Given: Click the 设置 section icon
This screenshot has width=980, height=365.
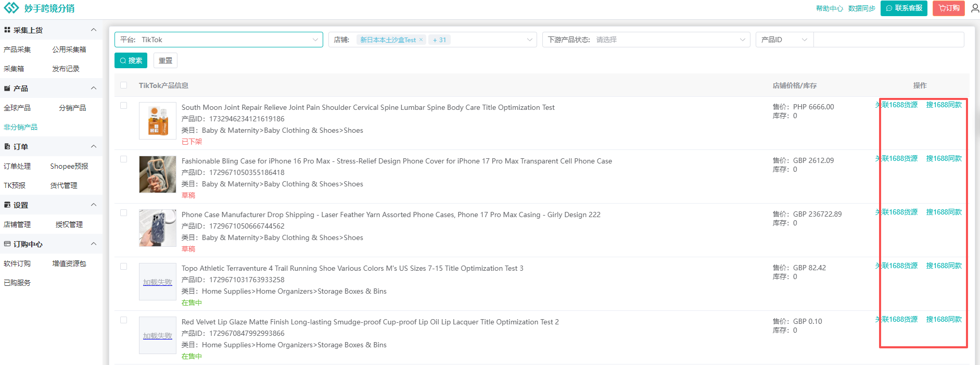Looking at the screenshot, I should (x=7, y=205).
